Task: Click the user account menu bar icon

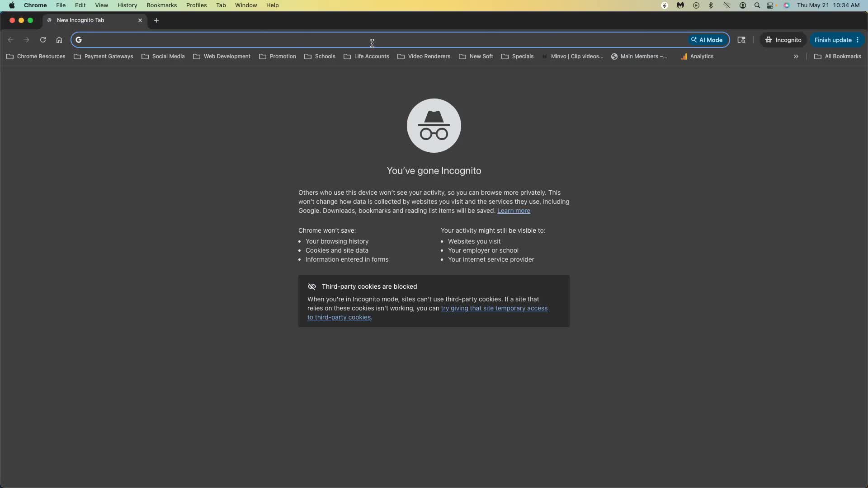Action: [743, 5]
